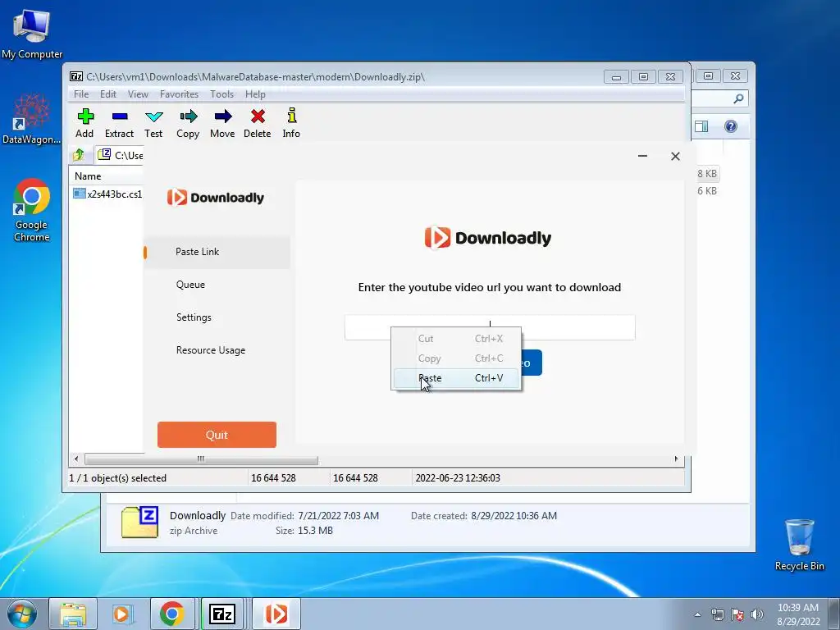840x630 pixels.
Task: Open File Explorer from the taskbar
Action: (73, 614)
